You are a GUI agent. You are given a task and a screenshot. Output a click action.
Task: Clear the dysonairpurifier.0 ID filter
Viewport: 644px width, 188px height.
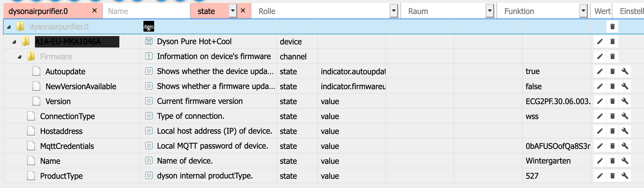click(x=95, y=11)
